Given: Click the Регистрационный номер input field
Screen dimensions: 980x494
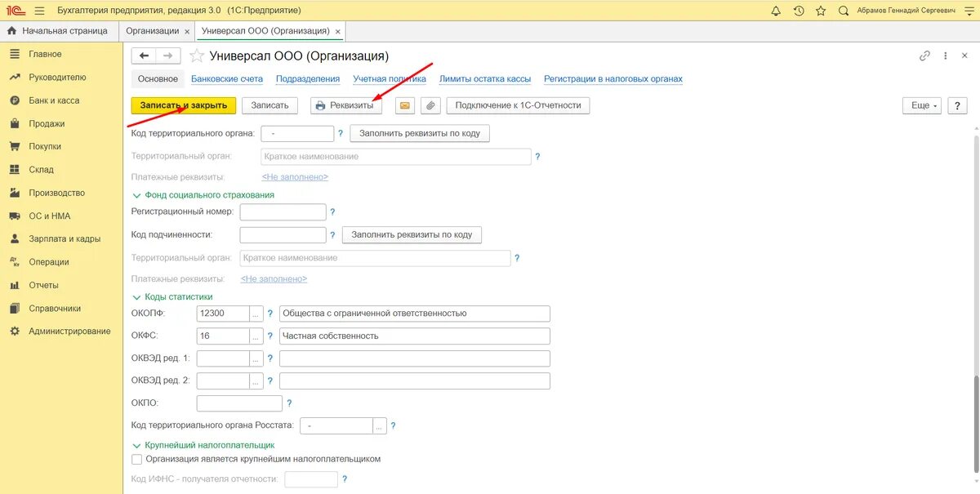Looking at the screenshot, I should coord(283,212).
